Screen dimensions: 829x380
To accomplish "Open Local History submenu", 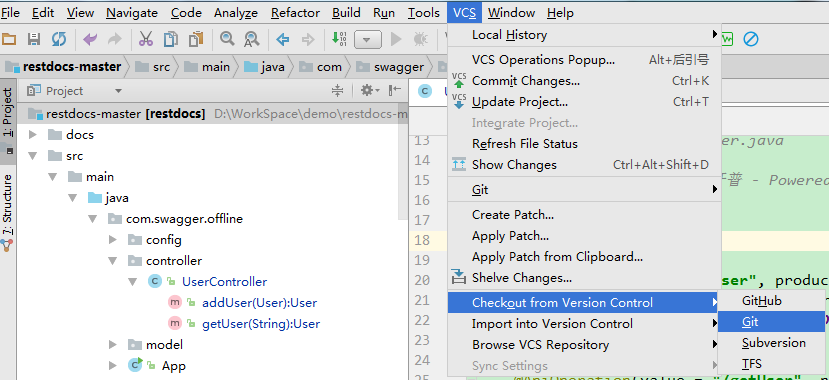I will pos(584,35).
